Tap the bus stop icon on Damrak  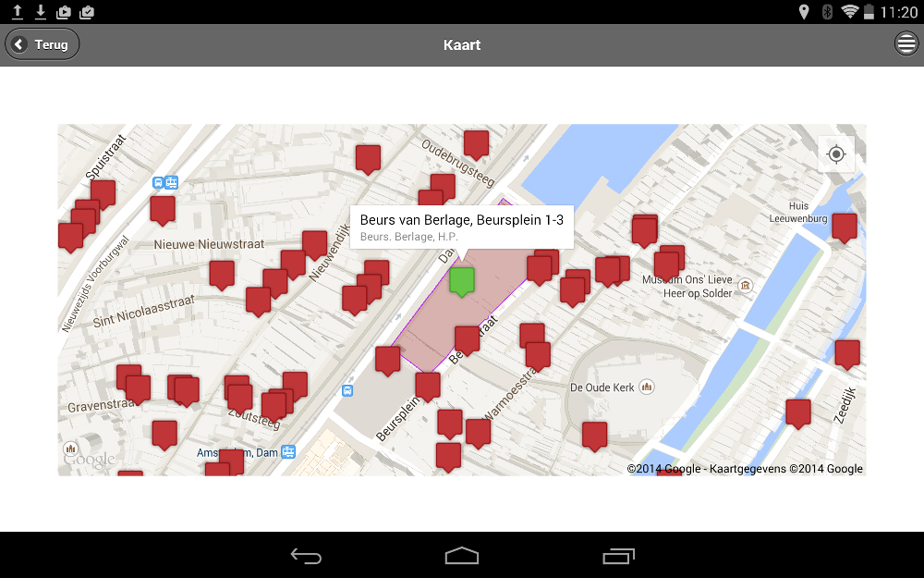pos(347,390)
